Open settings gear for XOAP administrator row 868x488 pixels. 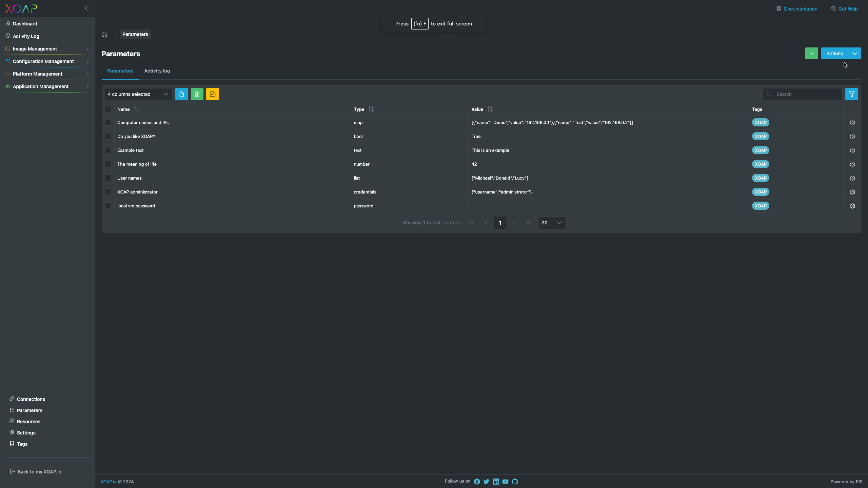tap(852, 192)
